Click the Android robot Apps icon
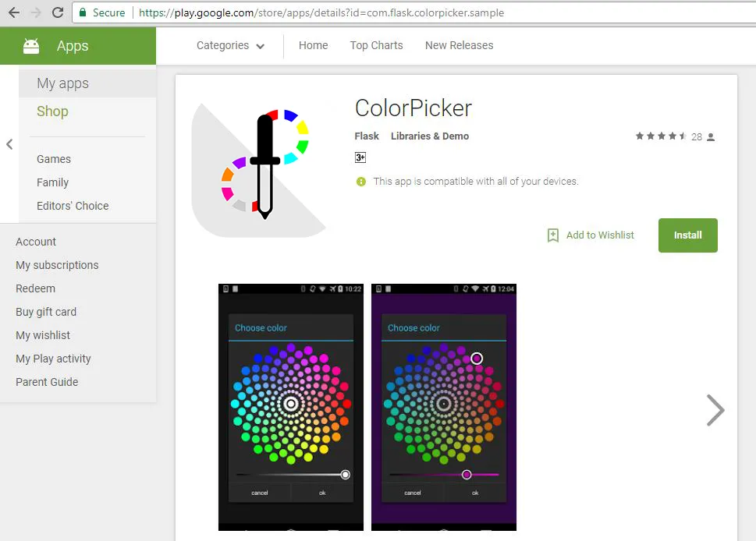The height and width of the screenshot is (541, 756). [x=31, y=46]
